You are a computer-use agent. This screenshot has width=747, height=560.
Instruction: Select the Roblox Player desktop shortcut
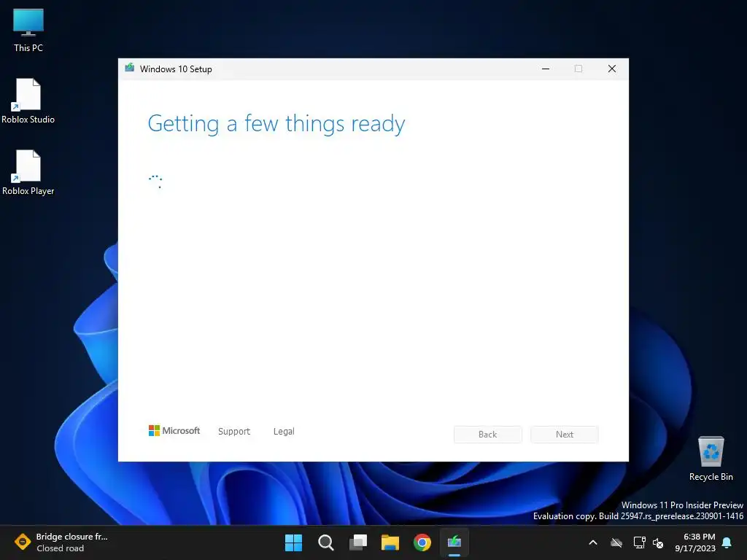click(x=28, y=173)
